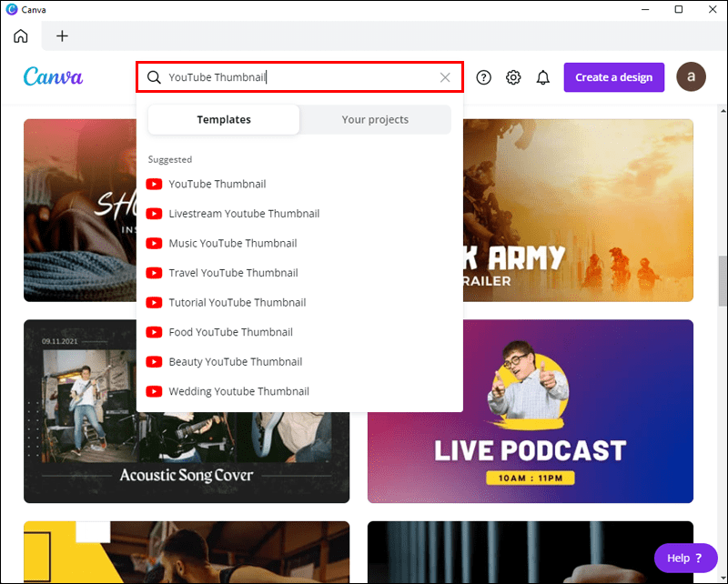Click the vertical scrollbar thumb

pos(723,280)
